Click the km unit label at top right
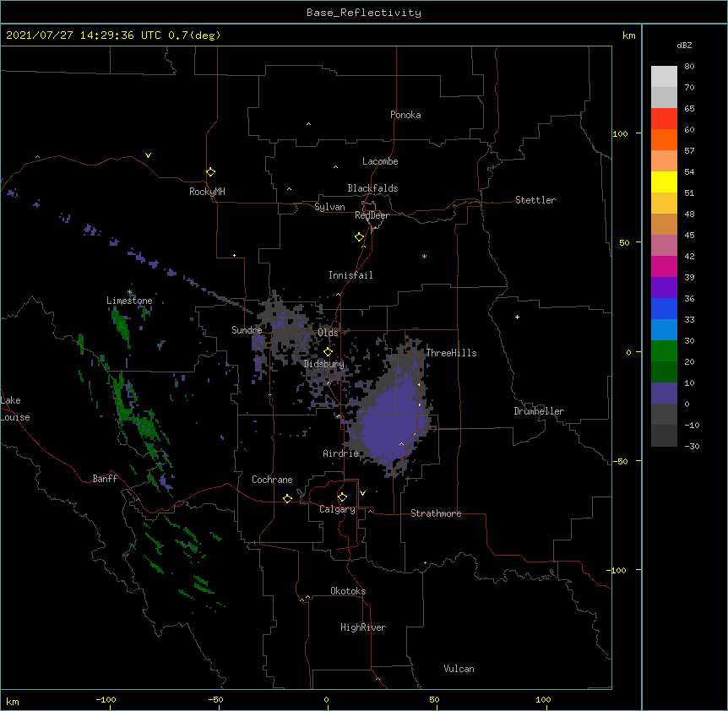This screenshot has height=711, width=728. tap(628, 35)
